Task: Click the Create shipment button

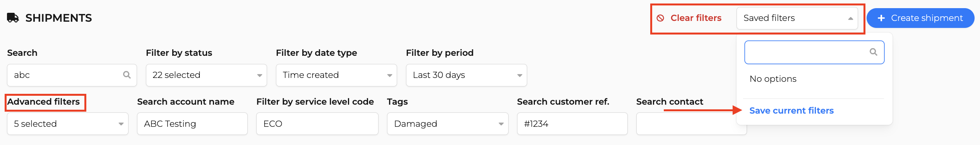Action: 920,18
